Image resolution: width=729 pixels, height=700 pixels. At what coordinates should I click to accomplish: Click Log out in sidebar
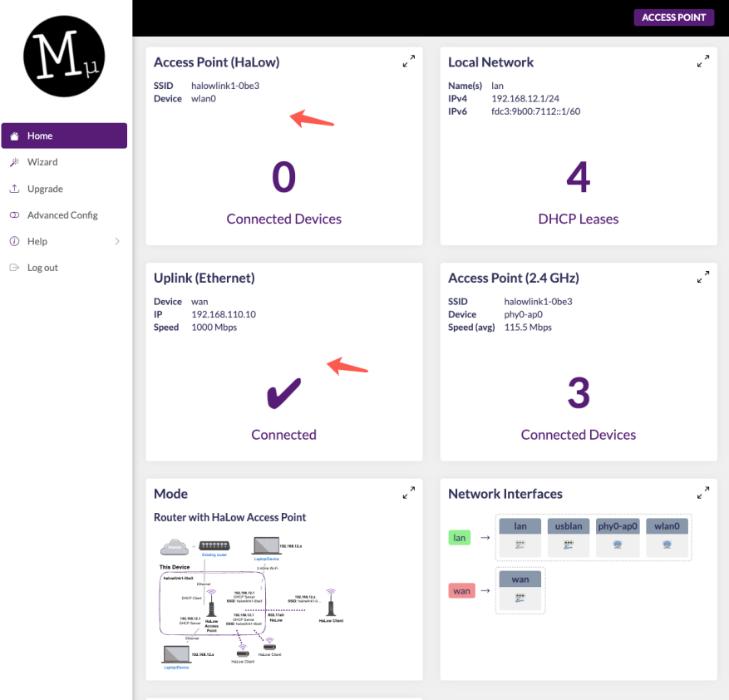(x=42, y=268)
